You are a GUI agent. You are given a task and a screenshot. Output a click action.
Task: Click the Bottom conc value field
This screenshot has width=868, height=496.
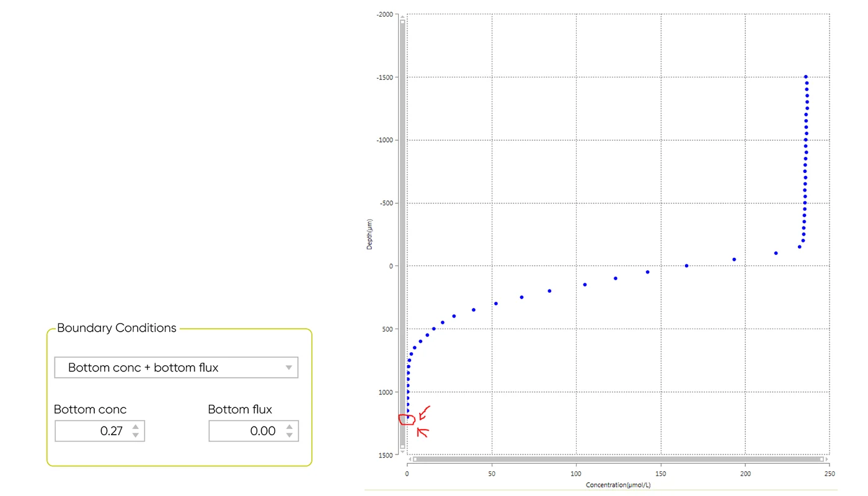(100, 431)
